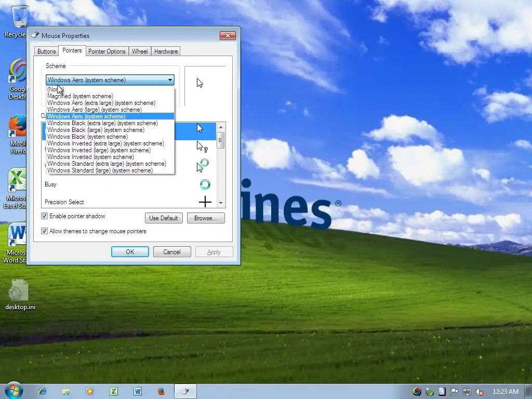Choose Windows Standard (extra large) scheme
Viewport: 532px width, 399px height.
coord(110,164)
